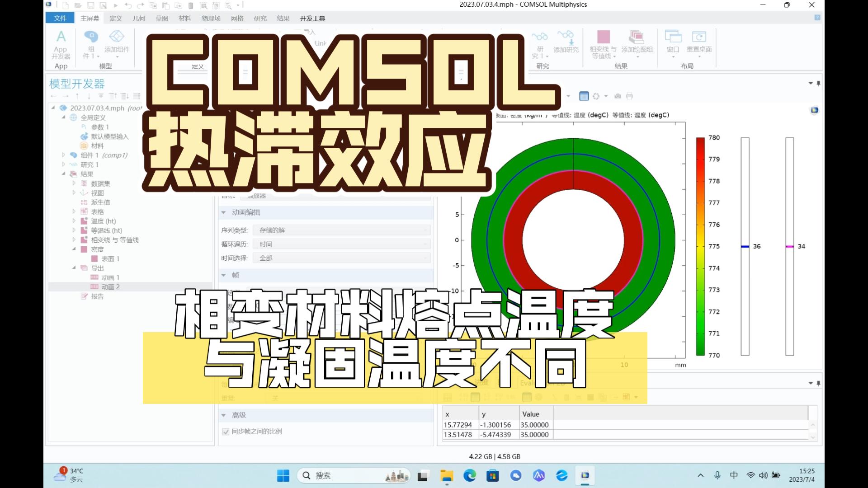
Task: Click the red-green temperature color legend
Action: pos(700,246)
